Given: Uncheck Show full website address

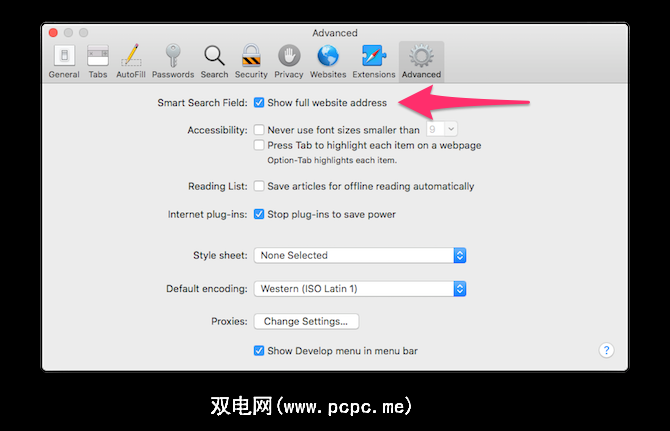Looking at the screenshot, I should [259, 103].
